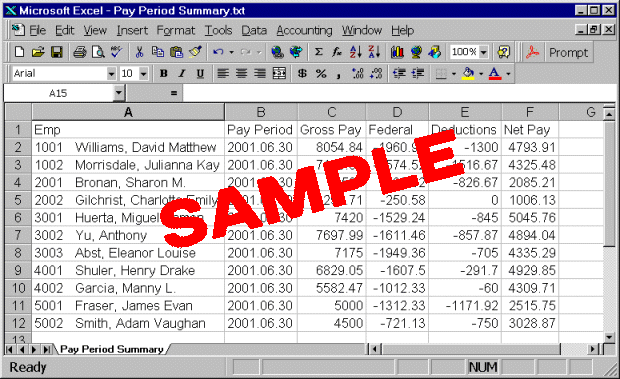The height and width of the screenshot is (379, 620).
Task: Toggle Underline formatting button
Action: tap(200, 74)
